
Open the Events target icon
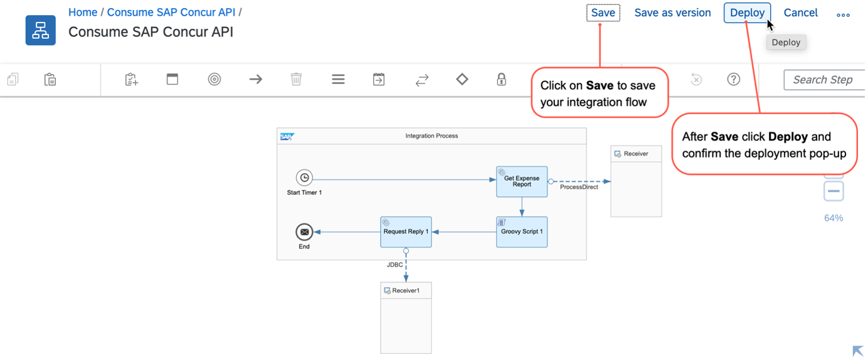tap(214, 79)
